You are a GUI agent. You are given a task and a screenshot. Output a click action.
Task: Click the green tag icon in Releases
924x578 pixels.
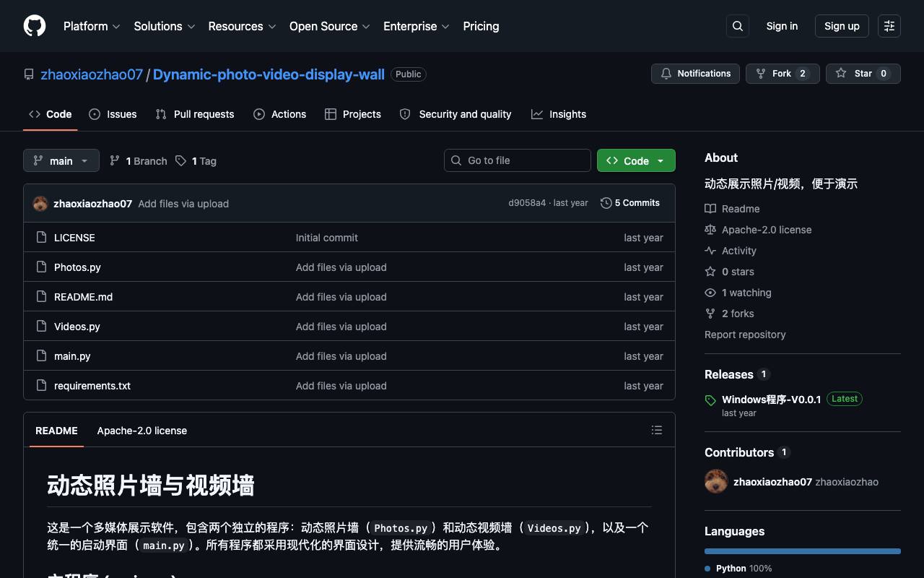[x=710, y=400]
